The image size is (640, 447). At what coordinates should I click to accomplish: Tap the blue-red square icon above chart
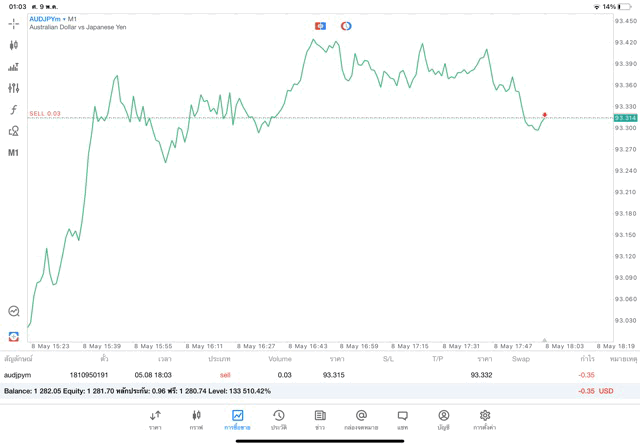point(320,26)
